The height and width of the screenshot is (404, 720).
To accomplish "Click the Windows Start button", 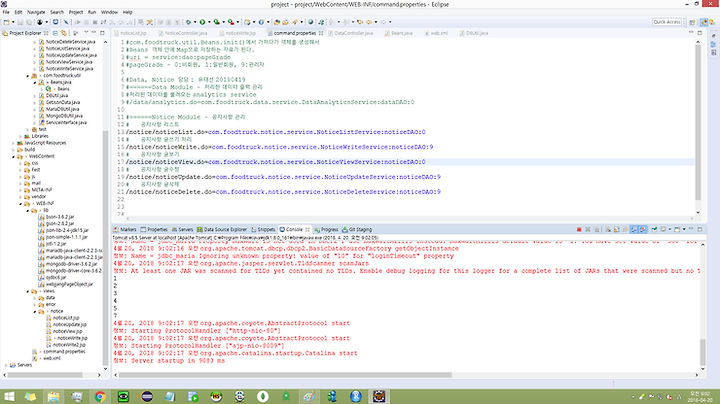I will pyautogui.click(x=9, y=396).
